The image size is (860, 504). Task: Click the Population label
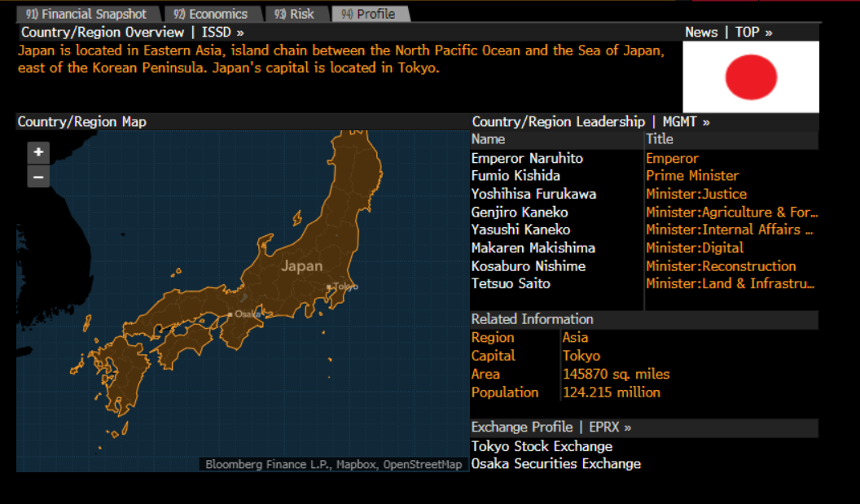505,392
